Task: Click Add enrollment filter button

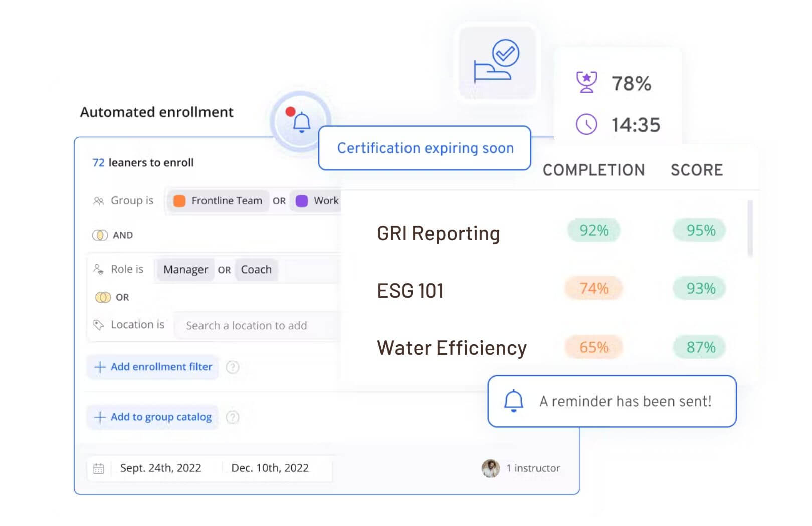Action: [153, 367]
